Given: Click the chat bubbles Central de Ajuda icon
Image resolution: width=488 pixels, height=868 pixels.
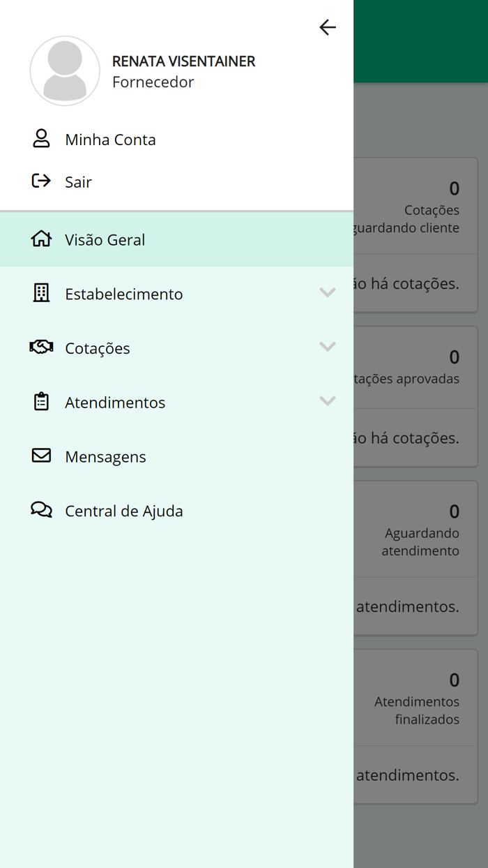Looking at the screenshot, I should [x=41, y=509].
